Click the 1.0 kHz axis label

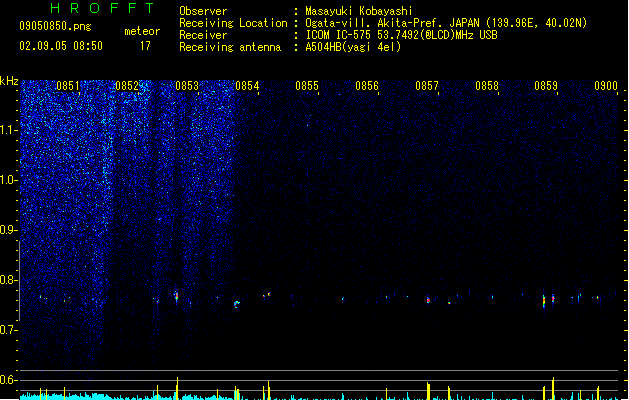(8, 180)
